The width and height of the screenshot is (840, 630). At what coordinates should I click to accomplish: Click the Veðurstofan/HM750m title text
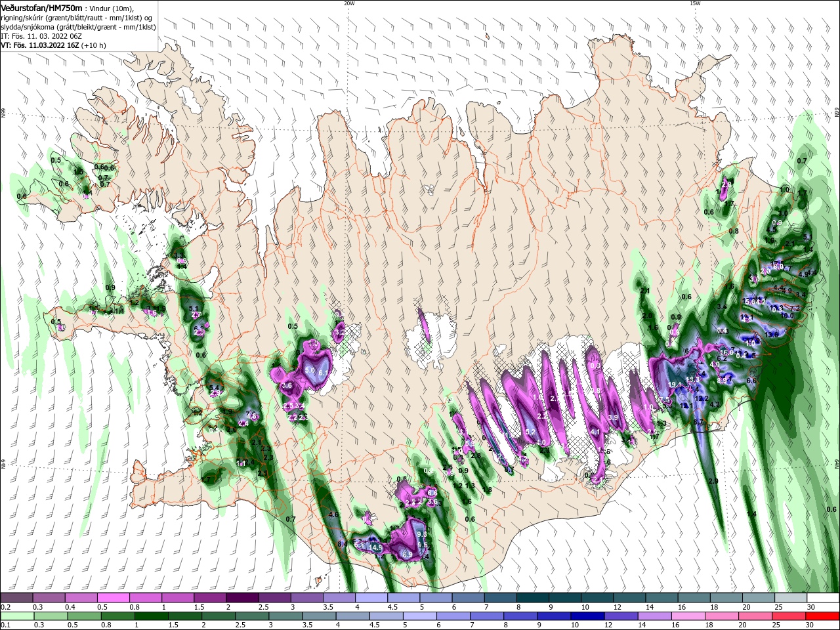pyautogui.click(x=41, y=7)
